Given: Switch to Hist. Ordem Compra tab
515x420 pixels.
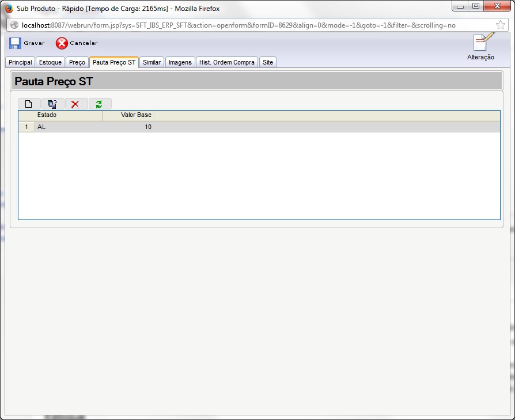Looking at the screenshot, I should [x=227, y=62].
